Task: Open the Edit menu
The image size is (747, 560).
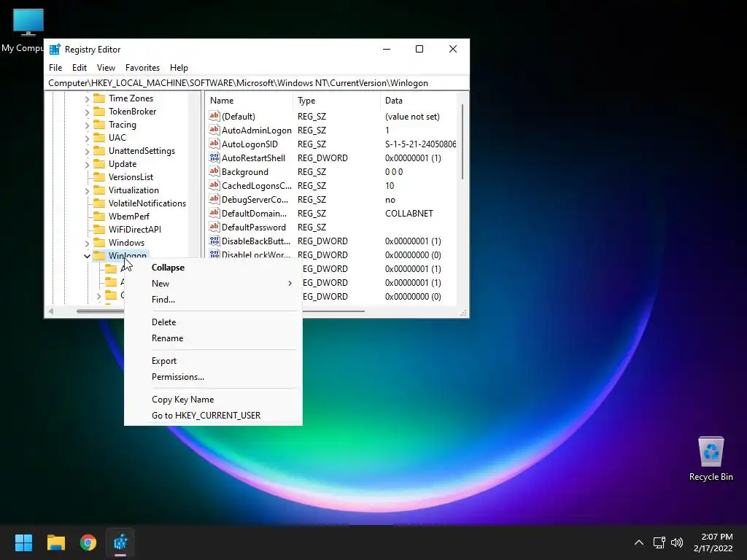Action: [x=79, y=68]
